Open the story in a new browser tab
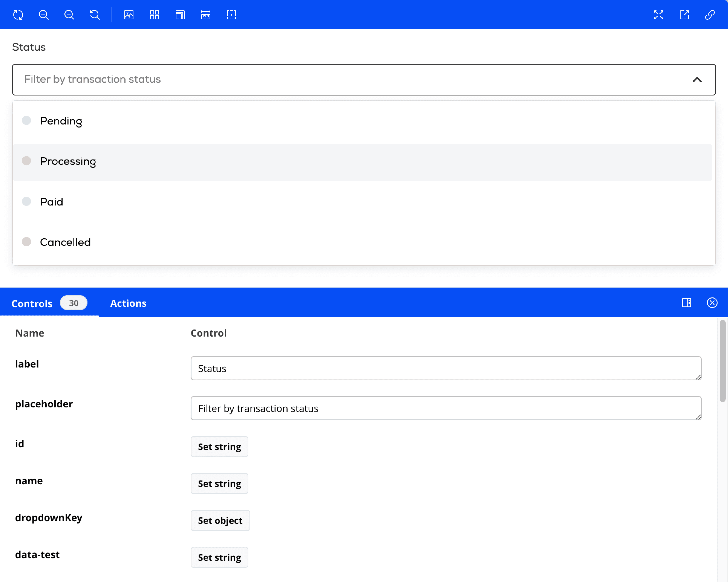This screenshot has height=582, width=728. [684, 15]
